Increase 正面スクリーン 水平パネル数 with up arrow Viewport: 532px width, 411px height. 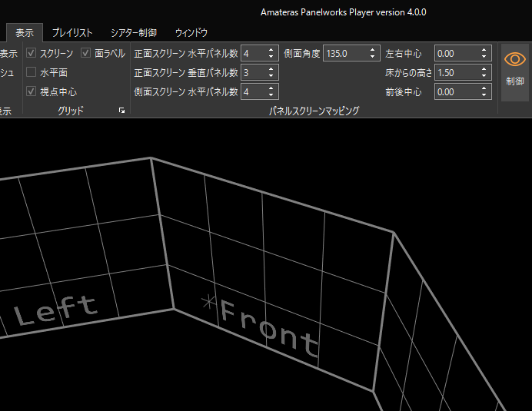tap(271, 50)
